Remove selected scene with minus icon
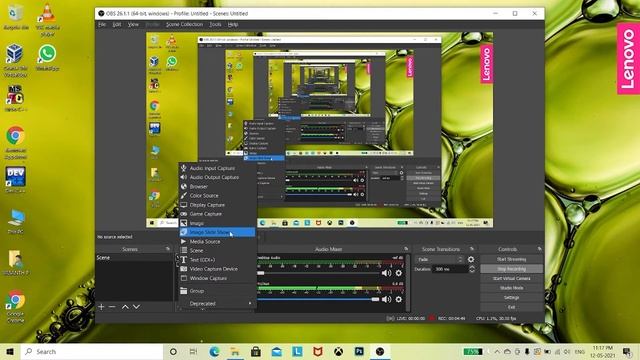 pyautogui.click(x=112, y=307)
